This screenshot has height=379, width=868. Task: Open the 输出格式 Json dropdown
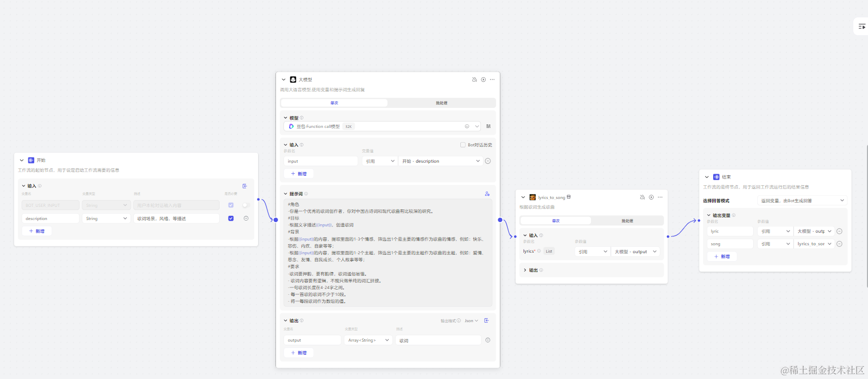(x=471, y=321)
